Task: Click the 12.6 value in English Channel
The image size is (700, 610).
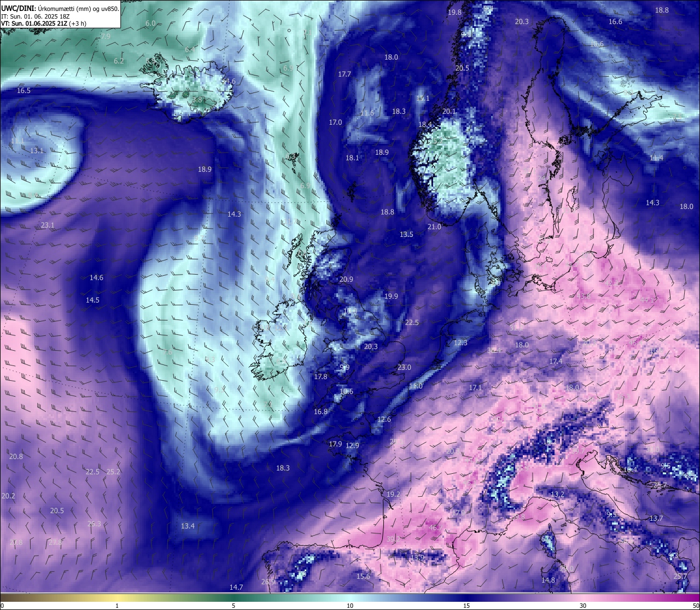Action: pos(384,420)
